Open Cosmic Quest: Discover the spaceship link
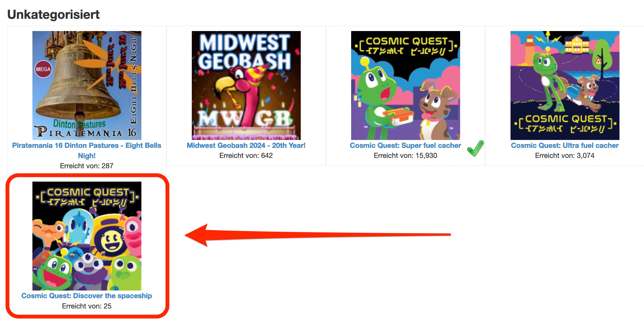 point(87,296)
